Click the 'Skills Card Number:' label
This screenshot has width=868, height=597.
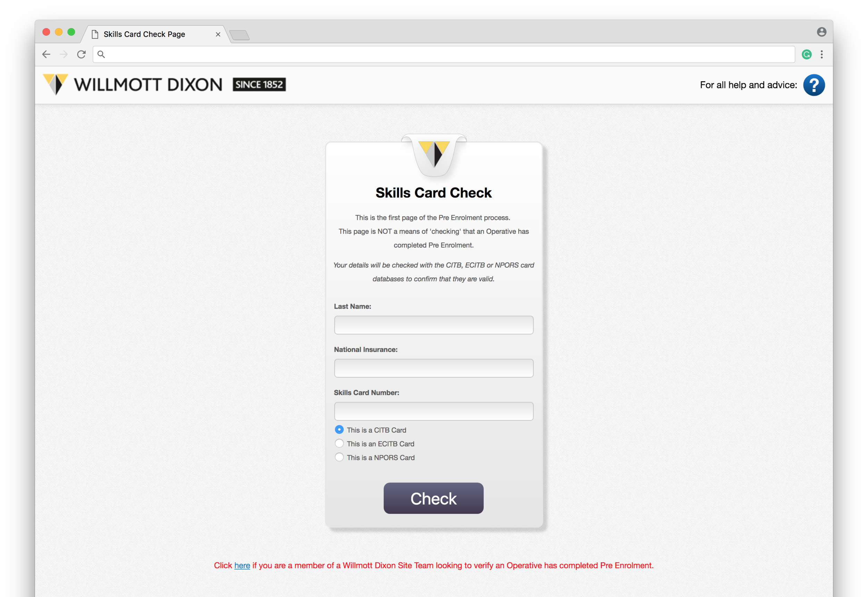367,392
